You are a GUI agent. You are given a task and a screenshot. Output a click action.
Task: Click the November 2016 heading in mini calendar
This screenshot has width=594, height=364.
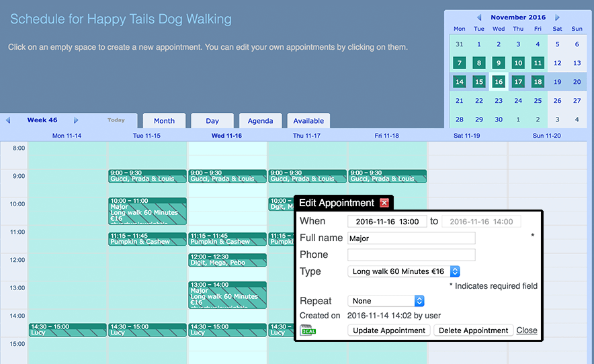(x=518, y=17)
